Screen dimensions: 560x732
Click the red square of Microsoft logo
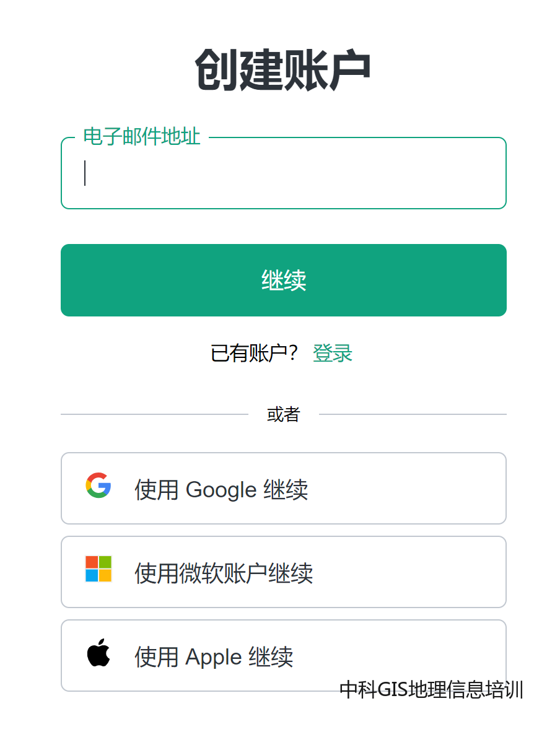(x=92, y=562)
